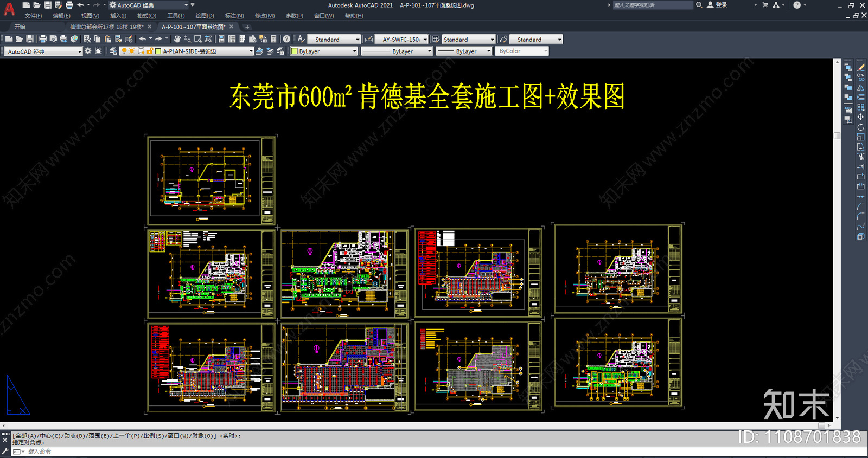Create a new drawing with QNew icon

(9, 39)
